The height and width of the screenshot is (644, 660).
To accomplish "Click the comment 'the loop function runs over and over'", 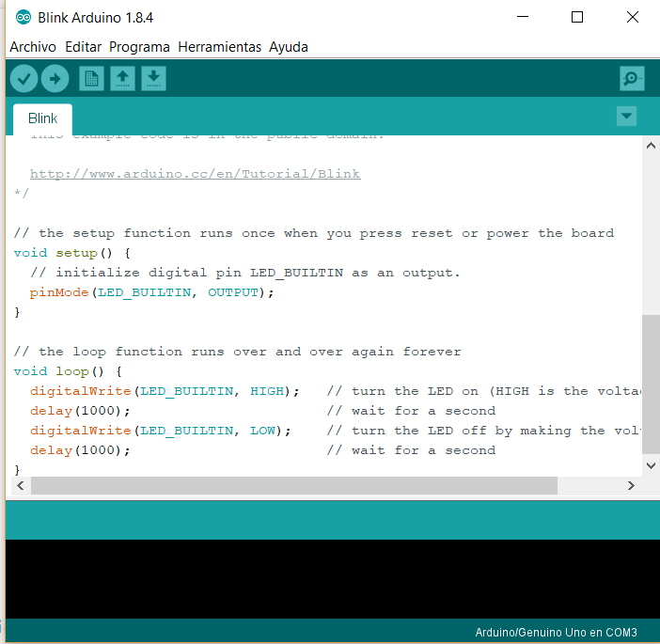I will [238, 352].
